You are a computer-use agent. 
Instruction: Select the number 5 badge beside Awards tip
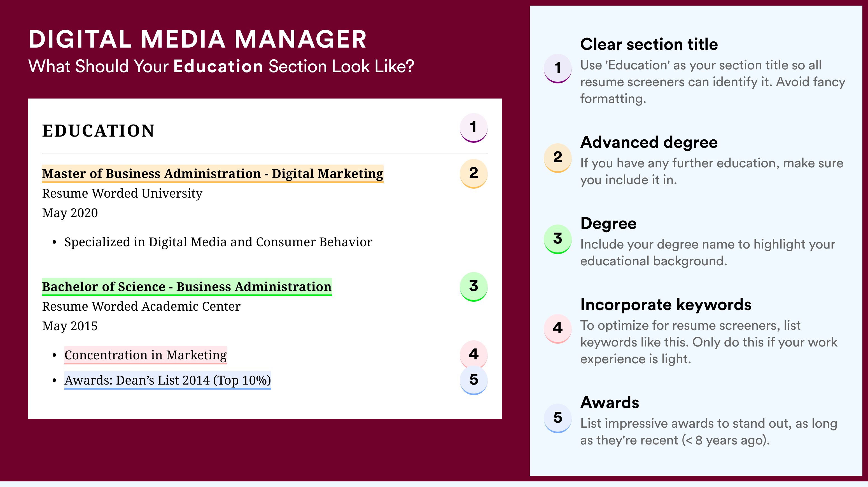(558, 418)
